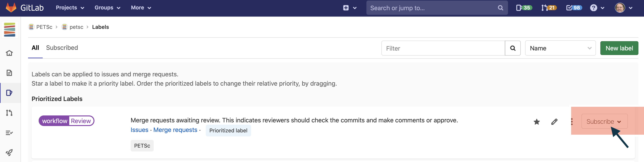Open issues counter showing 35
Screen dimensions: 644x162
(x=524, y=8)
